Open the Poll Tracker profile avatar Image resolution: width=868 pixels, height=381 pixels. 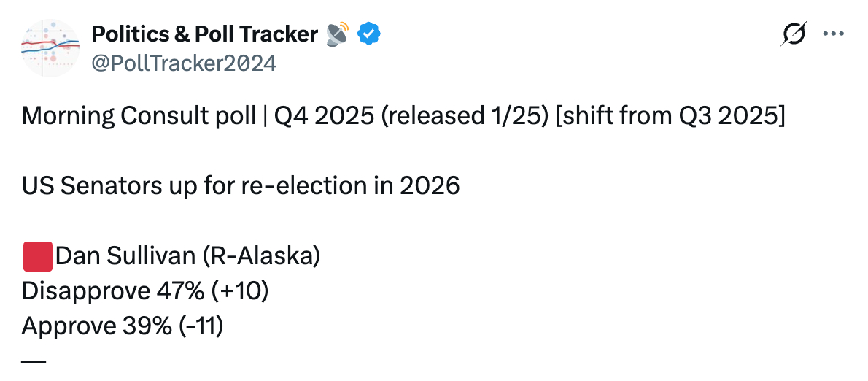click(50, 48)
